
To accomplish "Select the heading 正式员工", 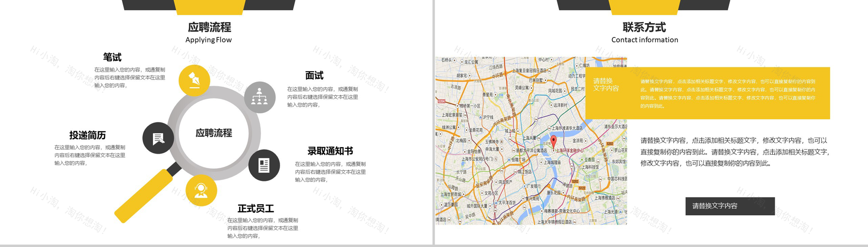I will click(256, 208).
